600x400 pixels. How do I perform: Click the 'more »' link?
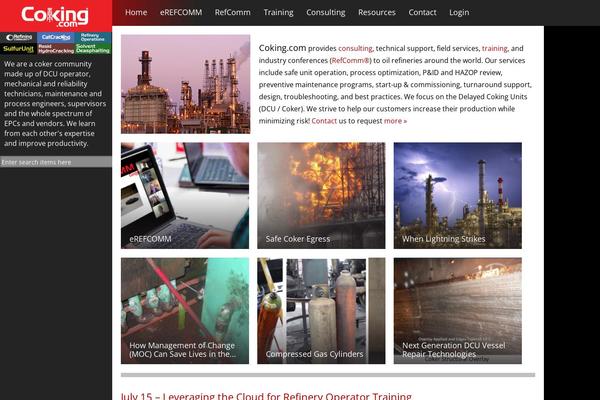(x=395, y=121)
